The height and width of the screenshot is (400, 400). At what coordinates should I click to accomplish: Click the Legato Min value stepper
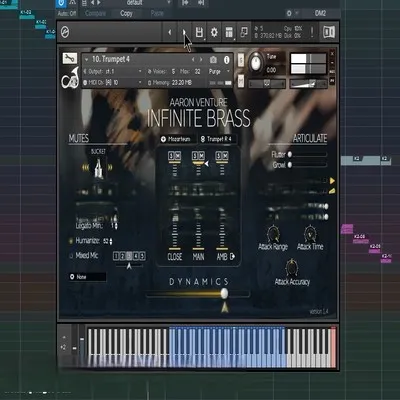click(116, 226)
